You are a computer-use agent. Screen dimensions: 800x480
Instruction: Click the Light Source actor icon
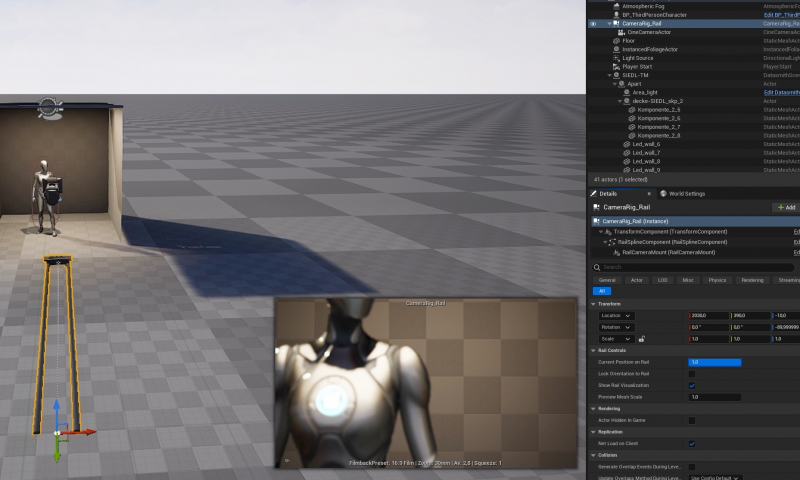(x=616, y=58)
